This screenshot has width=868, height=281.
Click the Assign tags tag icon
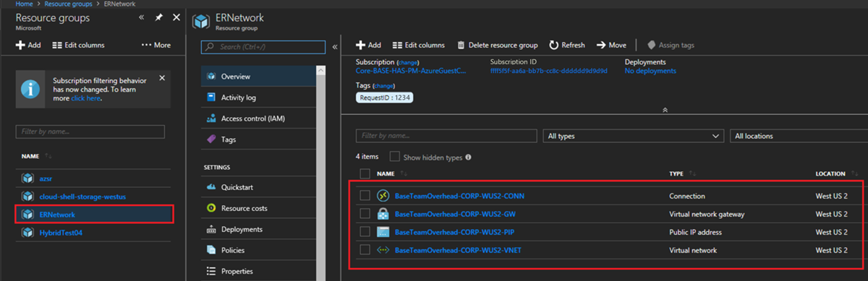pyautogui.click(x=652, y=45)
